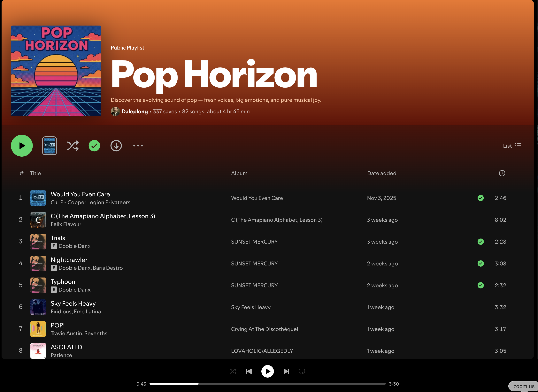Toggle shuffle next to the playlist preview

[72, 146]
